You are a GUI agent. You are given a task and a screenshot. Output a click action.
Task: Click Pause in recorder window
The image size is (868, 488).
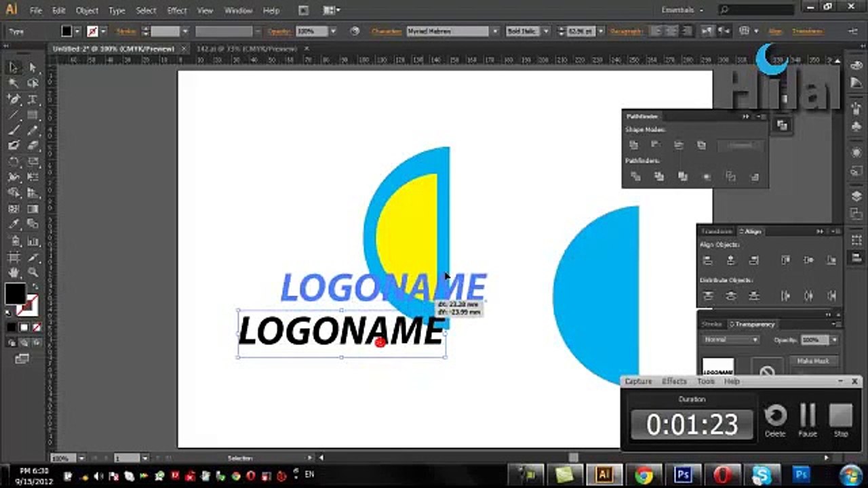click(x=807, y=420)
